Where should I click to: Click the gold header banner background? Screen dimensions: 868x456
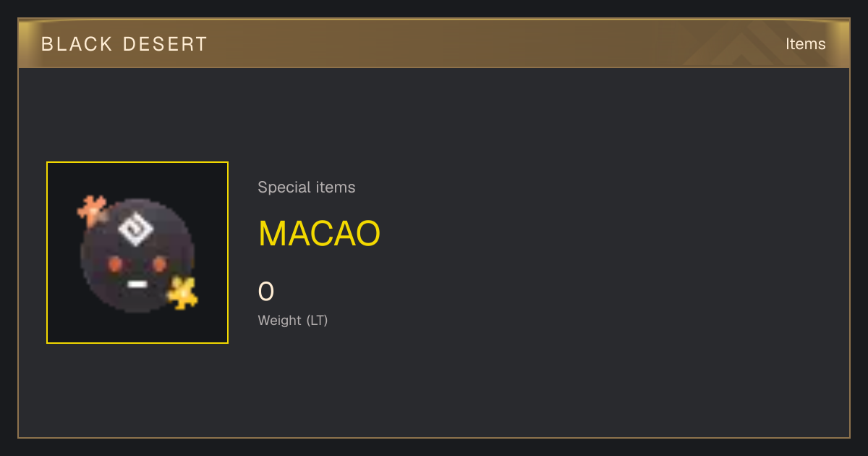434,43
